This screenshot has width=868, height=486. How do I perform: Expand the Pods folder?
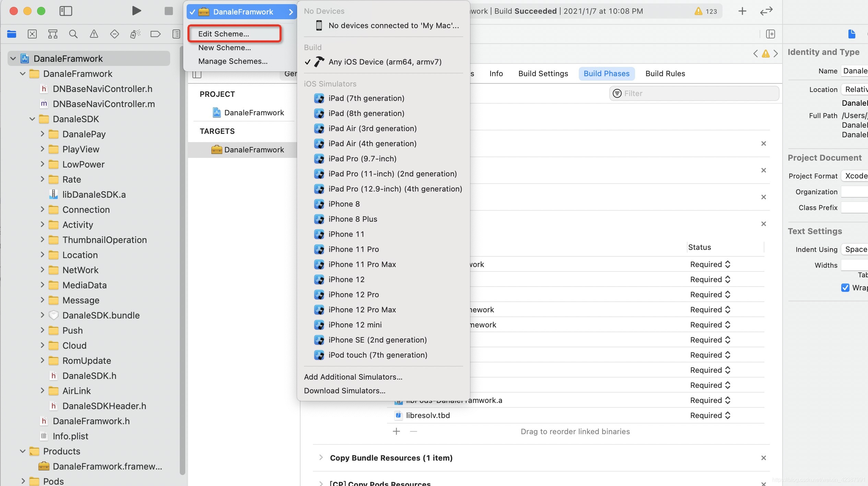(23, 481)
